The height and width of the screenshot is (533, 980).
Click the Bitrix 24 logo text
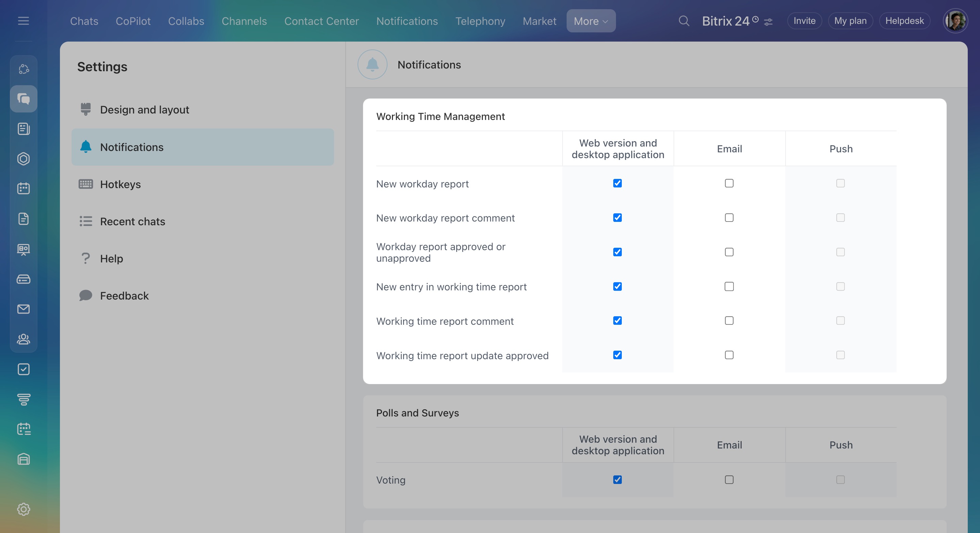pyautogui.click(x=726, y=21)
